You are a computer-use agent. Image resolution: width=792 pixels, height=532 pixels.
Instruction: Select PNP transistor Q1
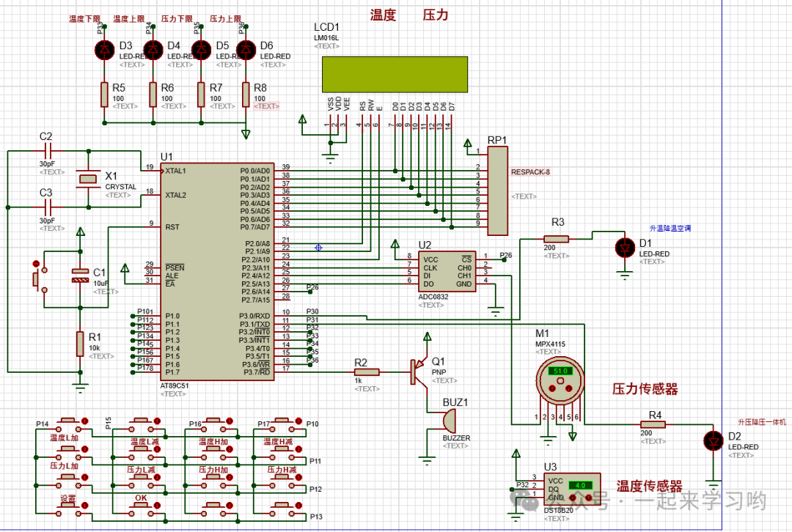pos(418,372)
